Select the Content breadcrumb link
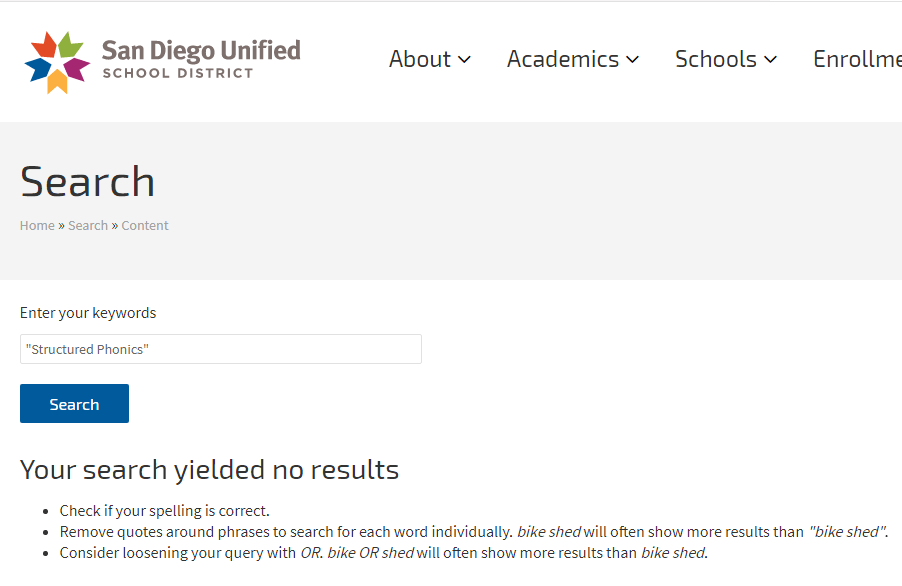This screenshot has height=586, width=902. 145,226
